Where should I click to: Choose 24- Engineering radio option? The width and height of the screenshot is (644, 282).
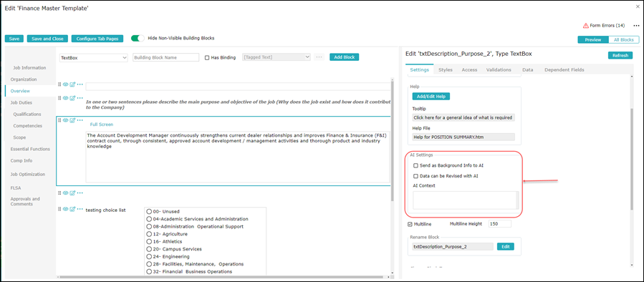(x=150, y=256)
